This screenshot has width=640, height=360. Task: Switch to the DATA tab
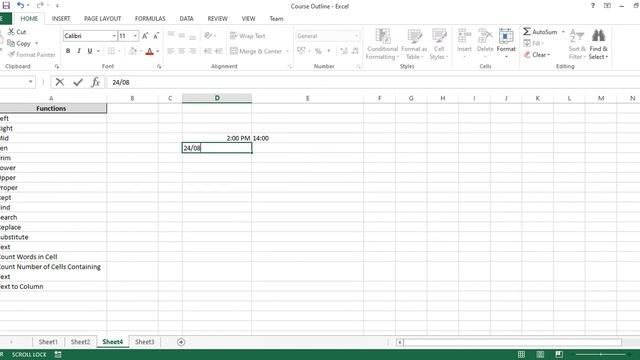187,19
